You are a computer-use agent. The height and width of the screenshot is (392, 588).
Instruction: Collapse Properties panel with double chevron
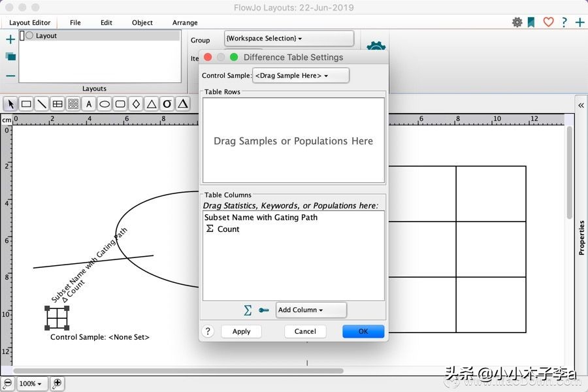pos(581,105)
